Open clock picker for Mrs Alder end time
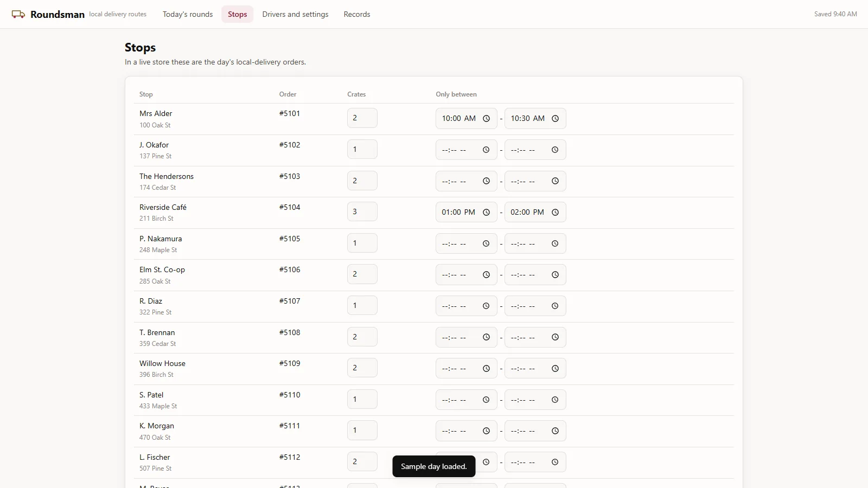Viewport: 868px width, 488px height. click(555, 119)
